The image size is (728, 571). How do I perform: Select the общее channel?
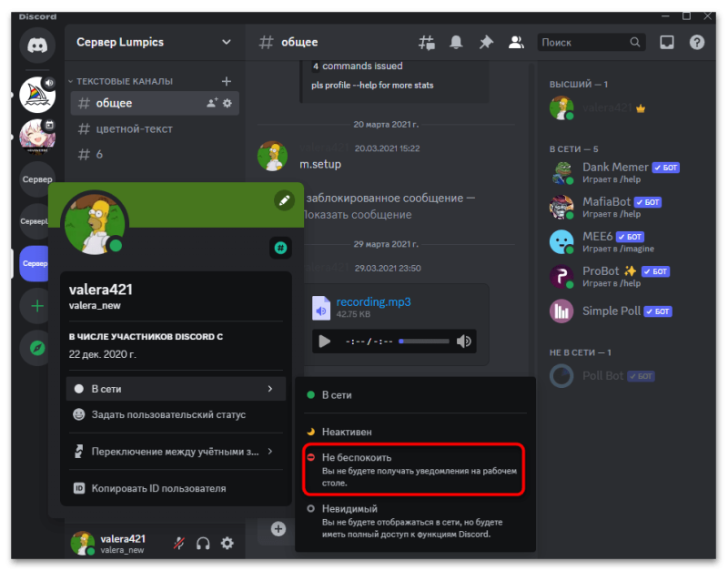point(155,103)
